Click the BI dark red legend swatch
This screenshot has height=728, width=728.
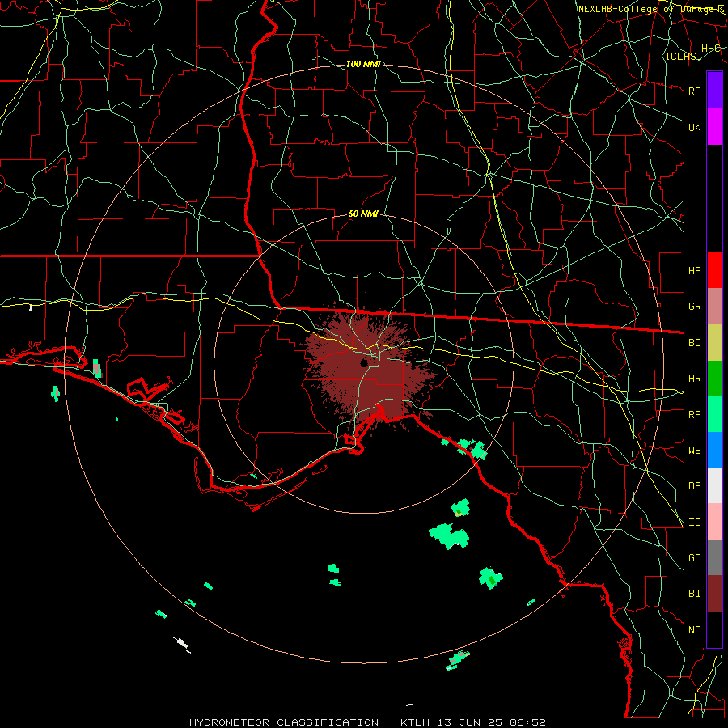(714, 594)
